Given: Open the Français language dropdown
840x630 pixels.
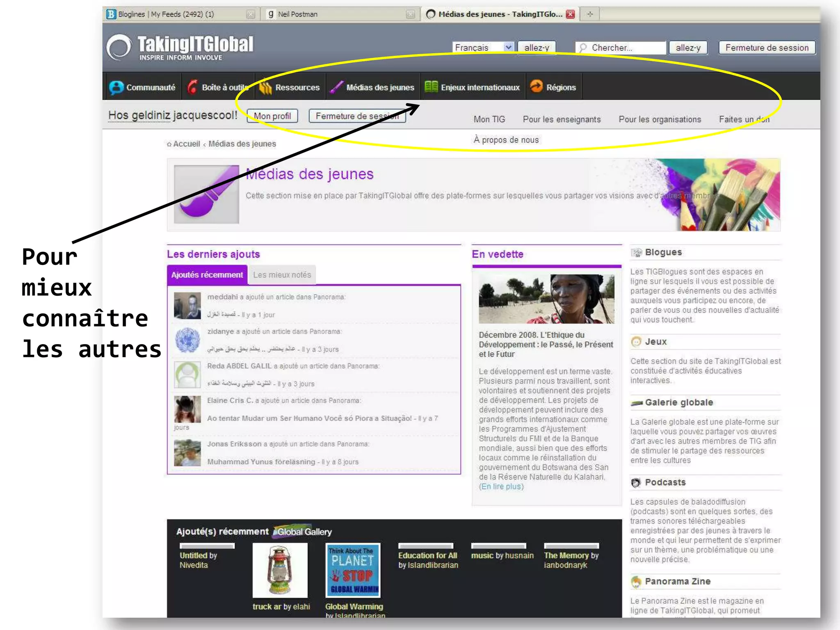Looking at the screenshot, I should [508, 47].
